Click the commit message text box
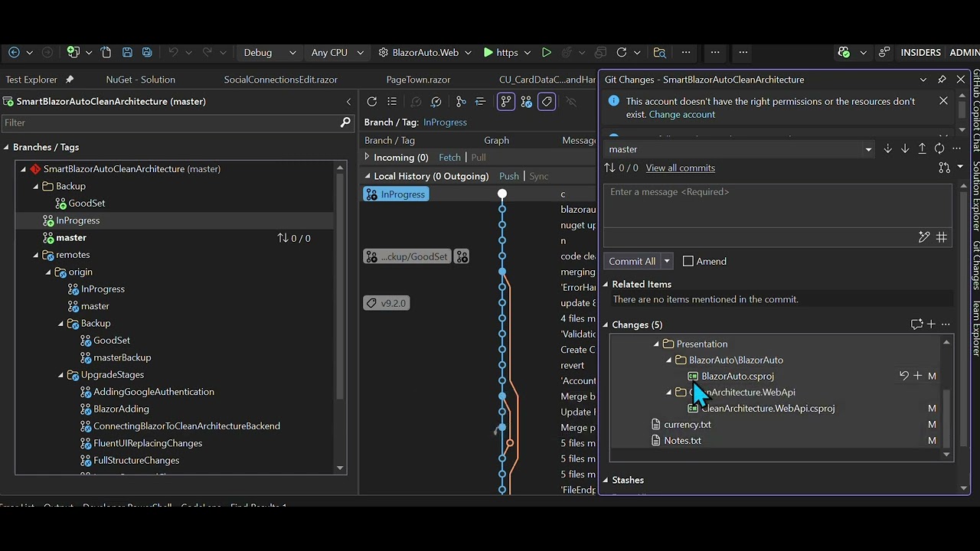 point(778,206)
